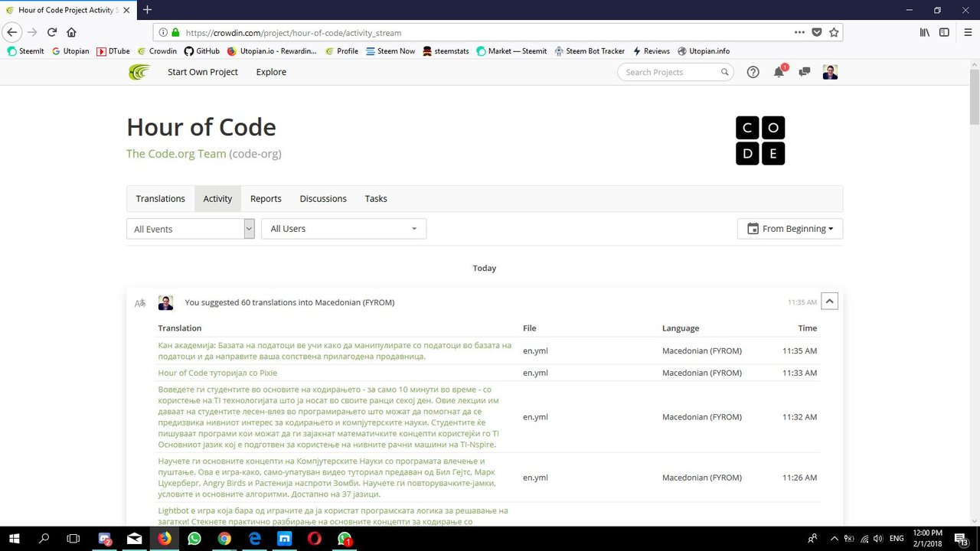Select the Activity tab
The width and height of the screenshot is (980, 551).
217,199
